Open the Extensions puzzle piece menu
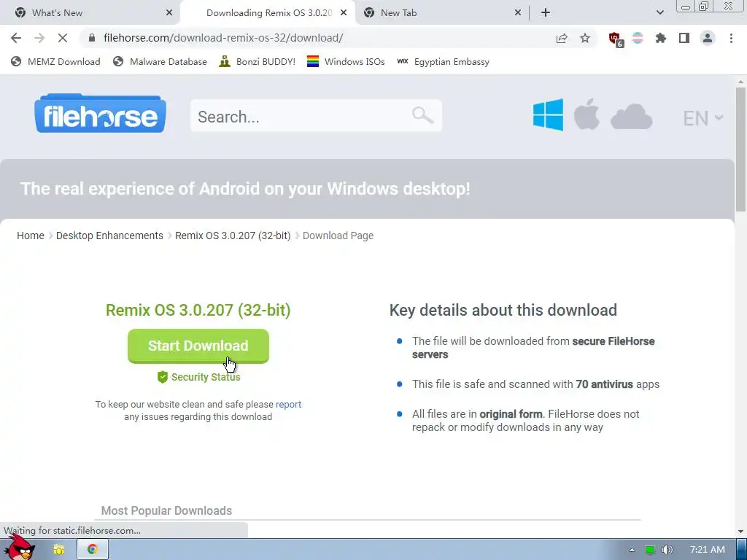This screenshot has width=747, height=560. pos(661,38)
